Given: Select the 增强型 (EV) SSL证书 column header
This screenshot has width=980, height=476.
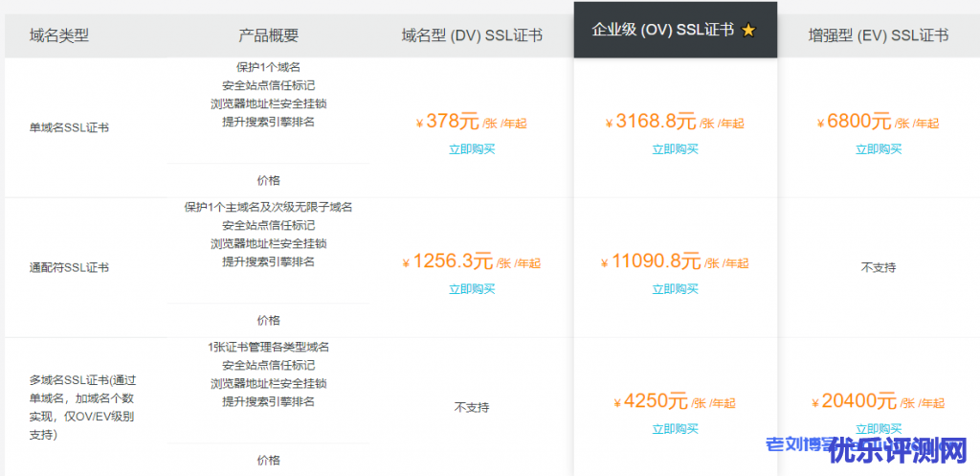Looking at the screenshot, I should point(878,35).
